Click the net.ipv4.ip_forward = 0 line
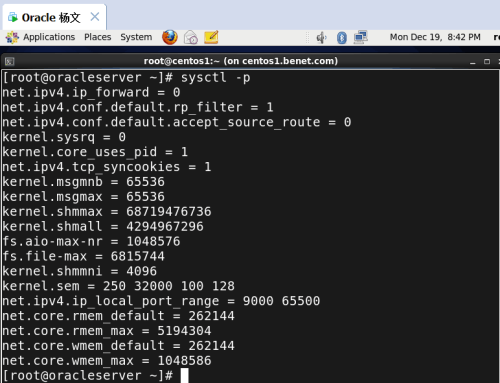This screenshot has width=500, height=383. [x=91, y=92]
